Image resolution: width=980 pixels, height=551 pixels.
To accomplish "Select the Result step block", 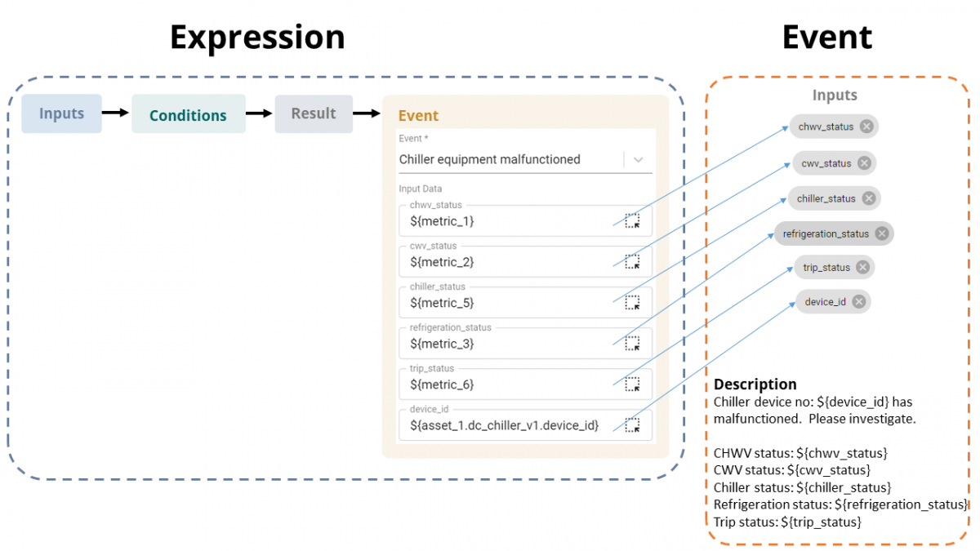I will 314,113.
